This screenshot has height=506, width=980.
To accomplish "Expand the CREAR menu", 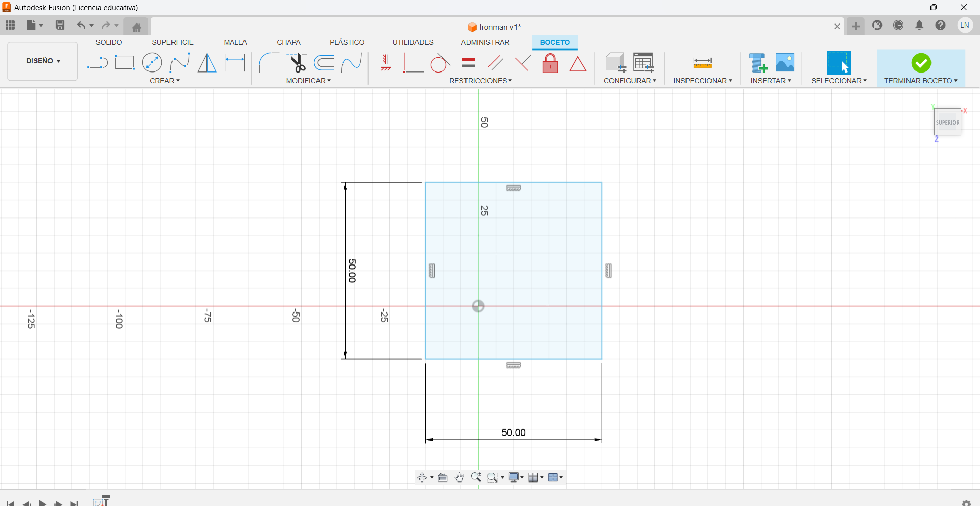I will (164, 81).
